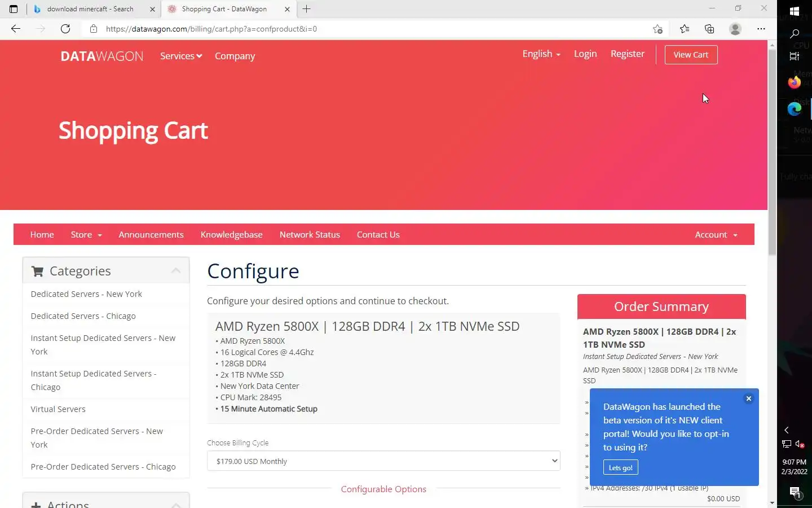Open the browser profile avatar
The image size is (812, 508).
[735, 29]
